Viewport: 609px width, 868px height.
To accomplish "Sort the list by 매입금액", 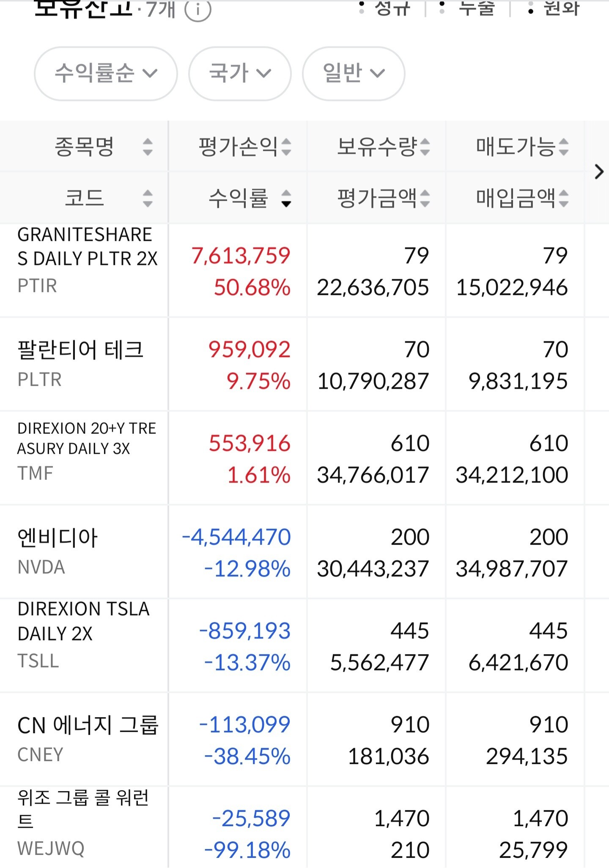I will [563, 198].
